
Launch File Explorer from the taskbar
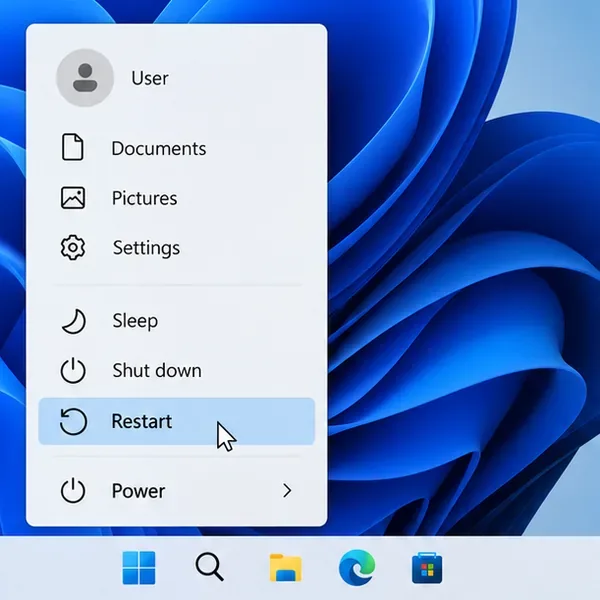285,568
